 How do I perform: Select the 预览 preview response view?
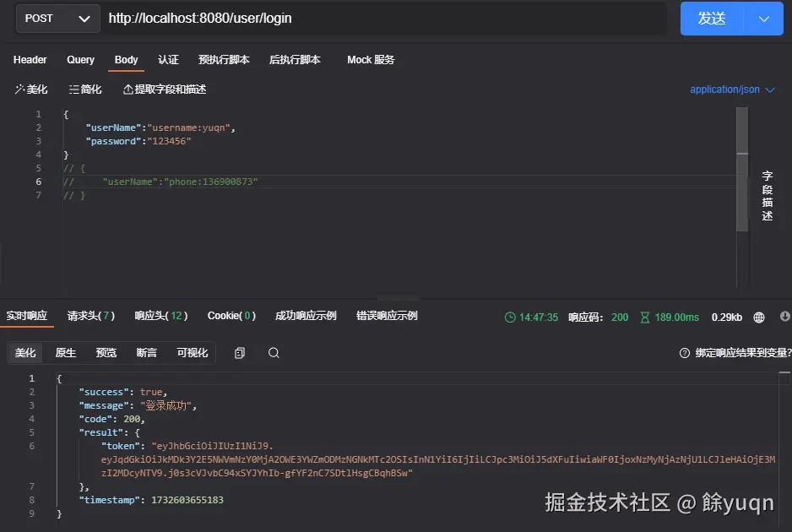point(106,353)
